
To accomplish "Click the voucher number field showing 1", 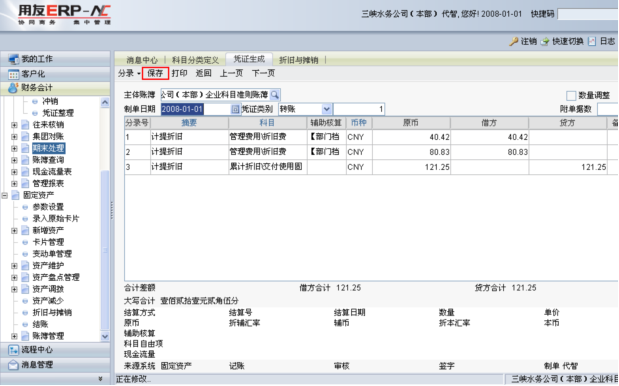I will (359, 109).
